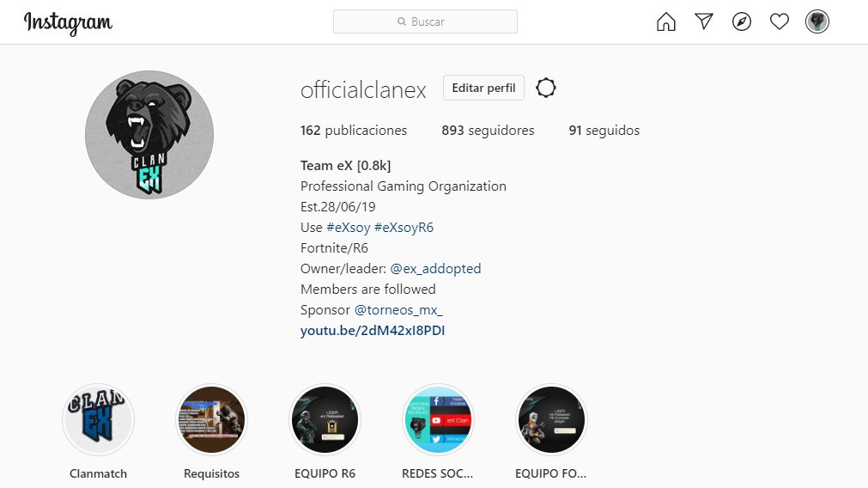Image resolution: width=868 pixels, height=488 pixels.
Task: Open the Requisitos story highlight
Action: 211,419
